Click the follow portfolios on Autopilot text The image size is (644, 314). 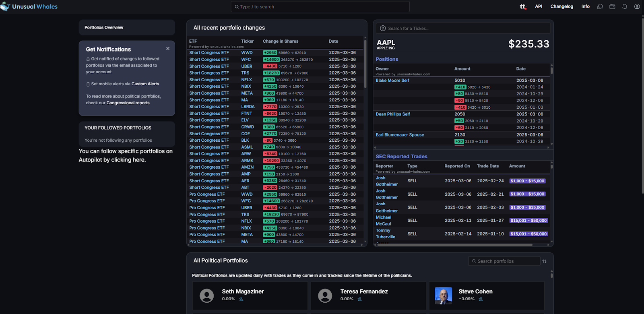(126, 155)
